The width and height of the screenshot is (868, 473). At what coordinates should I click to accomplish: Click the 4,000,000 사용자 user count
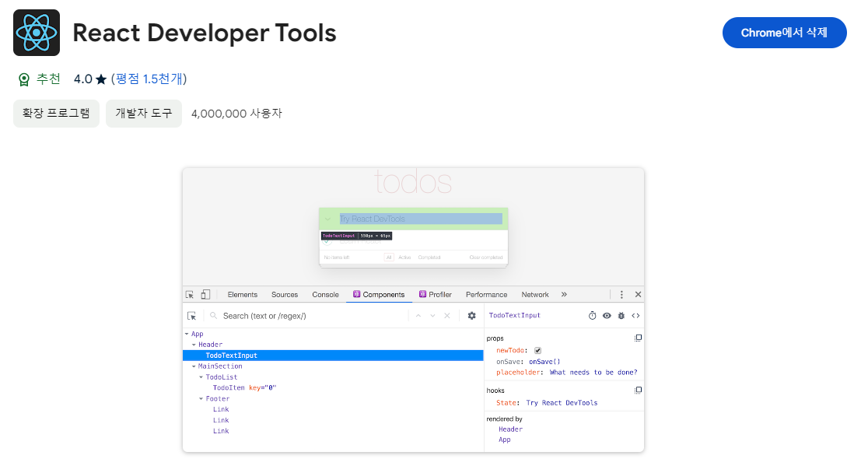[236, 114]
